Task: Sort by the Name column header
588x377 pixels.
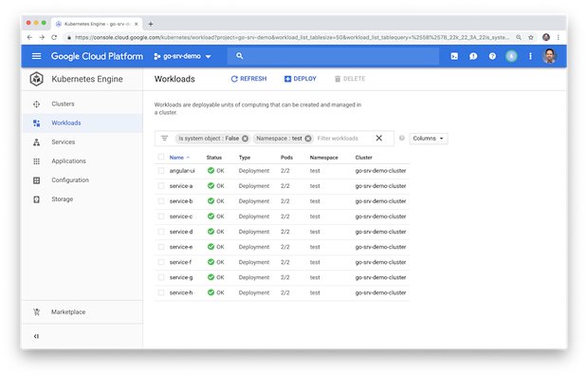Action: click(179, 158)
